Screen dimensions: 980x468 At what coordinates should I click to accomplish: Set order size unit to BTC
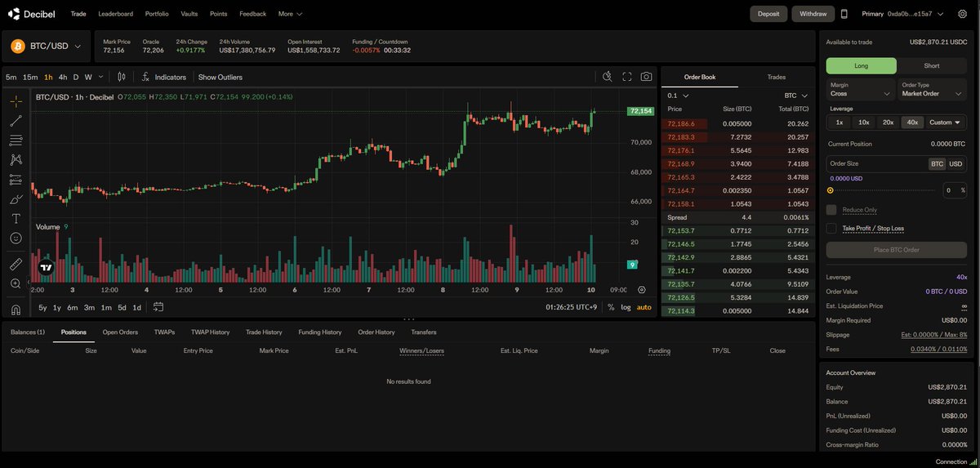tap(937, 164)
